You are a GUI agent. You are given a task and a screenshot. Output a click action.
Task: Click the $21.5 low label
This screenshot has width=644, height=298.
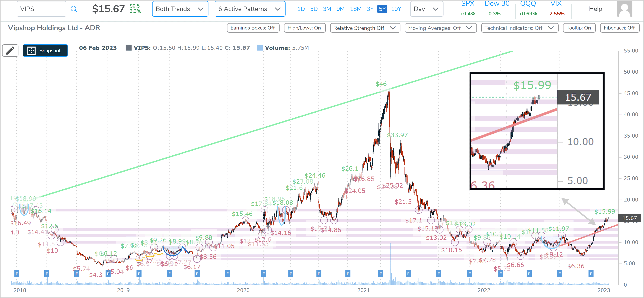[403, 202]
